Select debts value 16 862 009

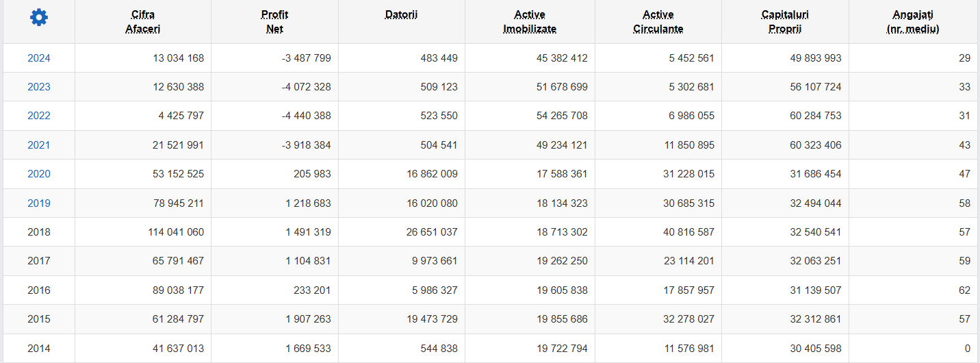[432, 174]
